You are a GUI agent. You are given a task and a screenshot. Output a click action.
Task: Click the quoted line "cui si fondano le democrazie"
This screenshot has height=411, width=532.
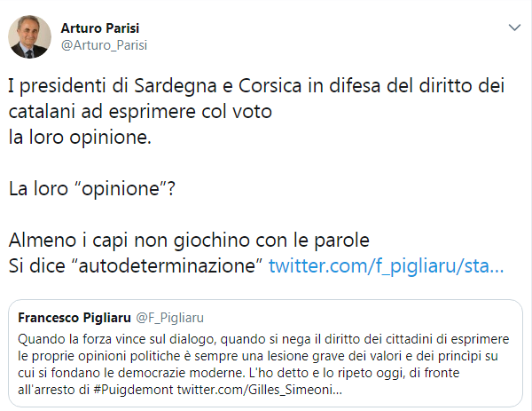point(239,373)
